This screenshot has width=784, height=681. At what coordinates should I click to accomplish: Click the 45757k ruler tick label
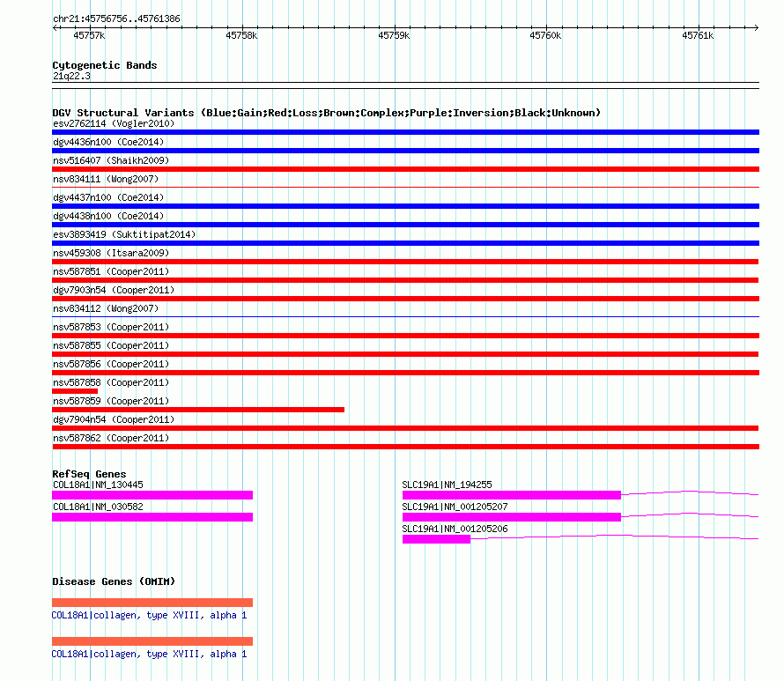click(89, 35)
